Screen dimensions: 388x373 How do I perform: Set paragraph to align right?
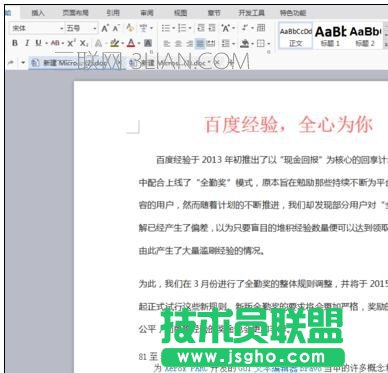pos(189,44)
